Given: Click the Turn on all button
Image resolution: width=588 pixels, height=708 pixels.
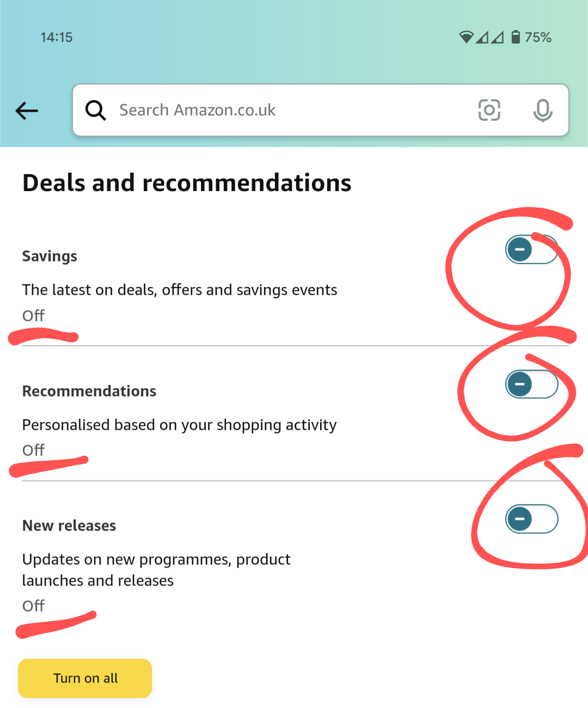Looking at the screenshot, I should tap(85, 678).
